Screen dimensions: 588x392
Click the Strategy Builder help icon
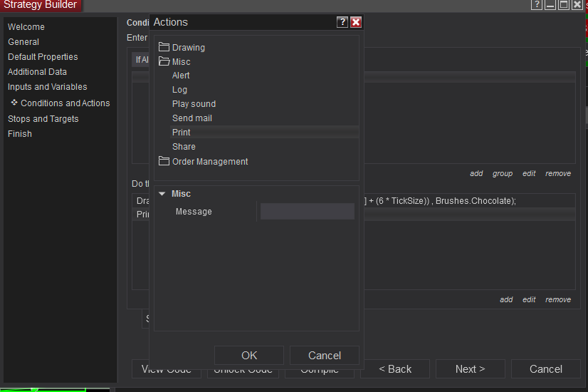536,5
